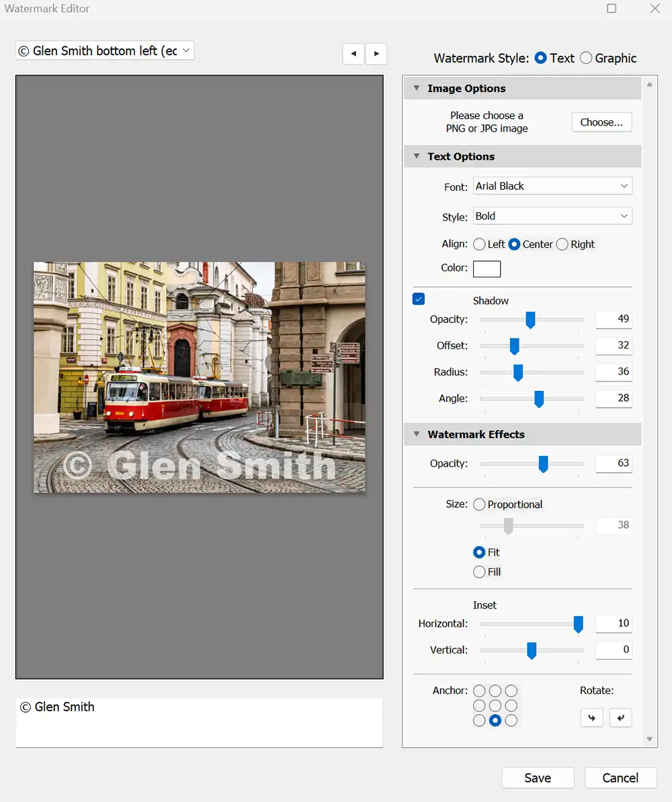Click the tram photo preview

pyautogui.click(x=200, y=377)
